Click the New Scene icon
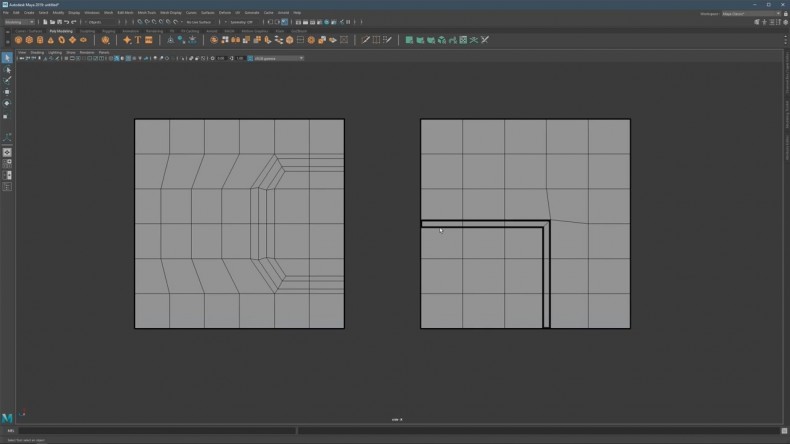 point(45,22)
